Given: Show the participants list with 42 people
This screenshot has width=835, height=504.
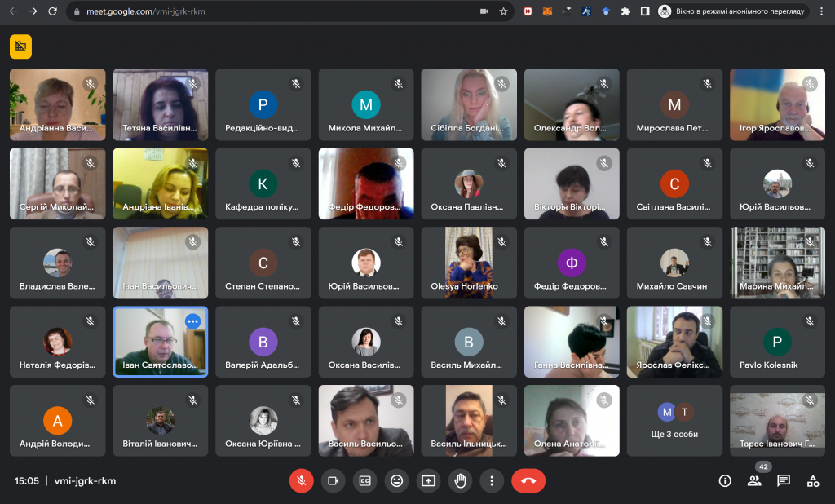Looking at the screenshot, I should 754,481.
